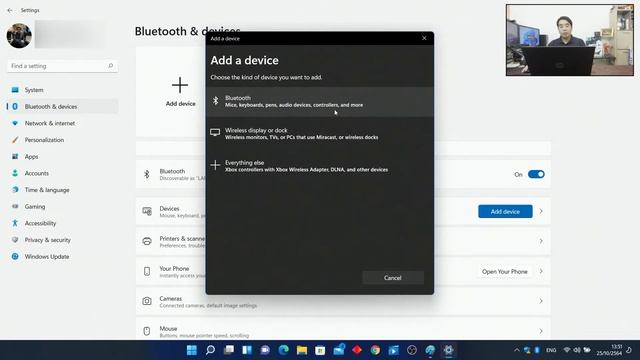
Task: Open Mail app from taskbar
Action: (339, 350)
